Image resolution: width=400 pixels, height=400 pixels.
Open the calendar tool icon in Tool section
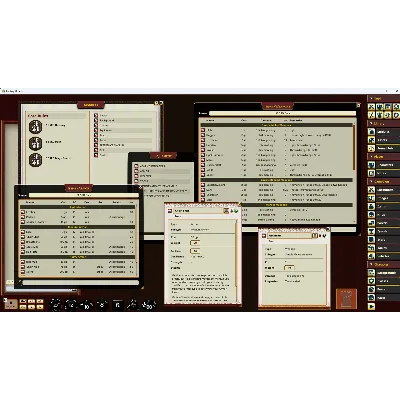388,107
